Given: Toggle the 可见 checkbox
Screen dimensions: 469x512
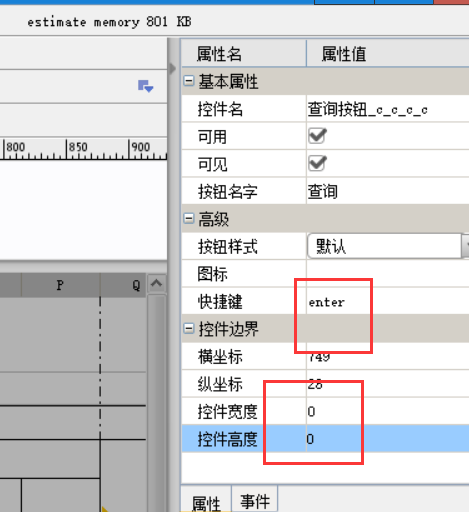Looking at the screenshot, I should pyautogui.click(x=317, y=163).
